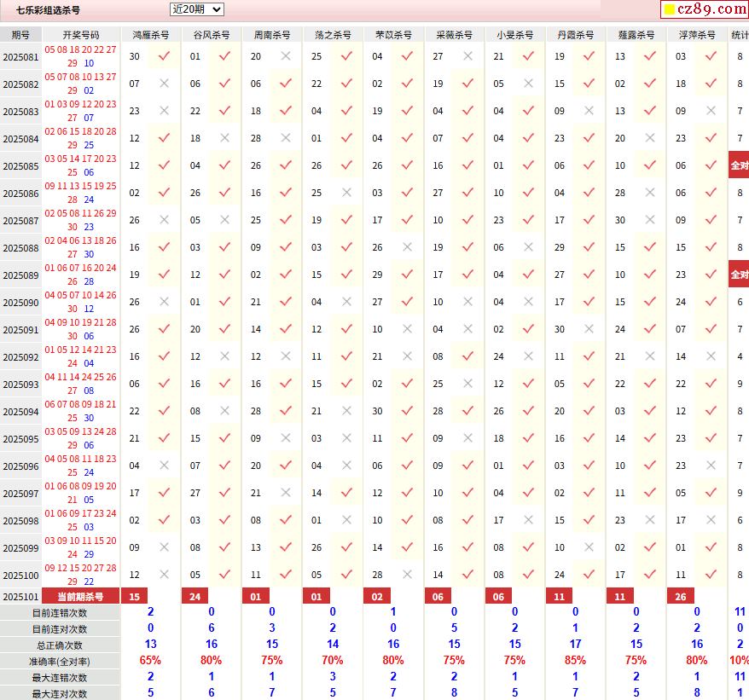Click the red check in 鸿雁杀号 row 2025081

click(x=165, y=56)
